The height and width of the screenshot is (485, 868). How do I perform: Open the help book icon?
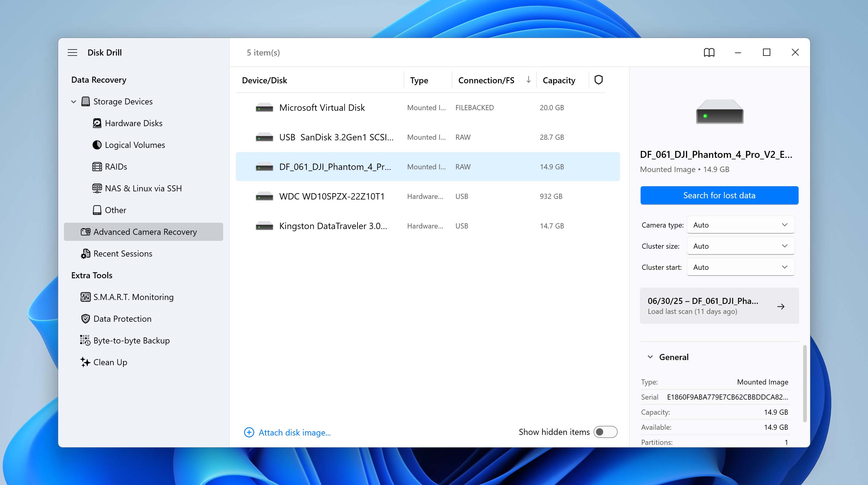709,53
